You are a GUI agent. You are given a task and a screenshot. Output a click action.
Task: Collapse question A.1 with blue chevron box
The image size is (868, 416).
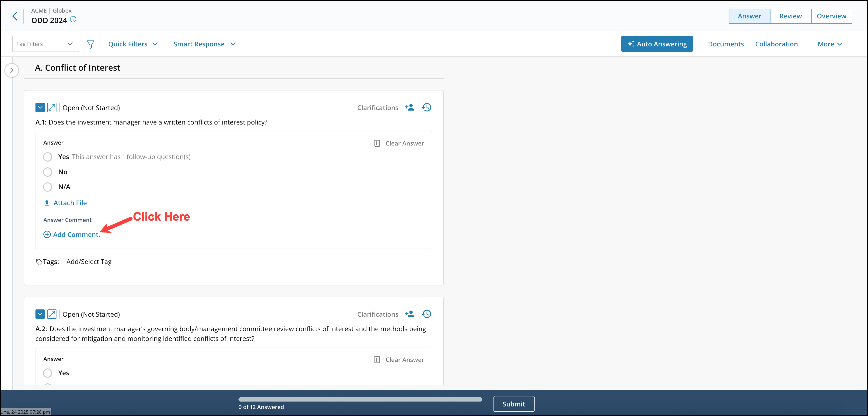pos(40,108)
